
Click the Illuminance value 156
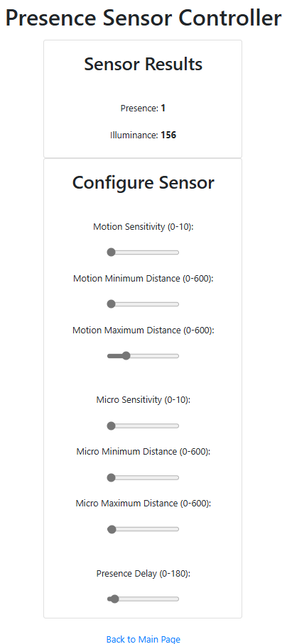(168, 135)
